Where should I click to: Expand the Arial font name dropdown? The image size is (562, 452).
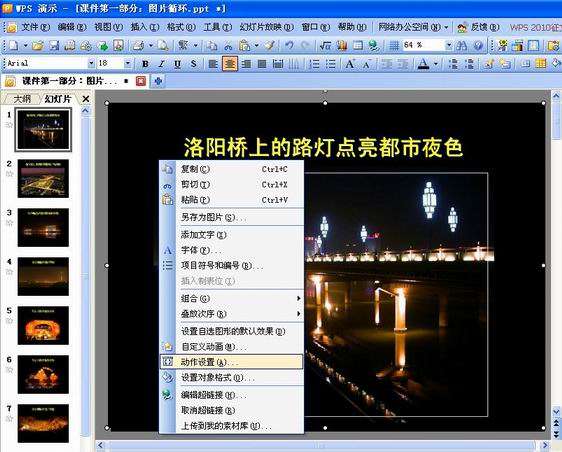click(91, 63)
